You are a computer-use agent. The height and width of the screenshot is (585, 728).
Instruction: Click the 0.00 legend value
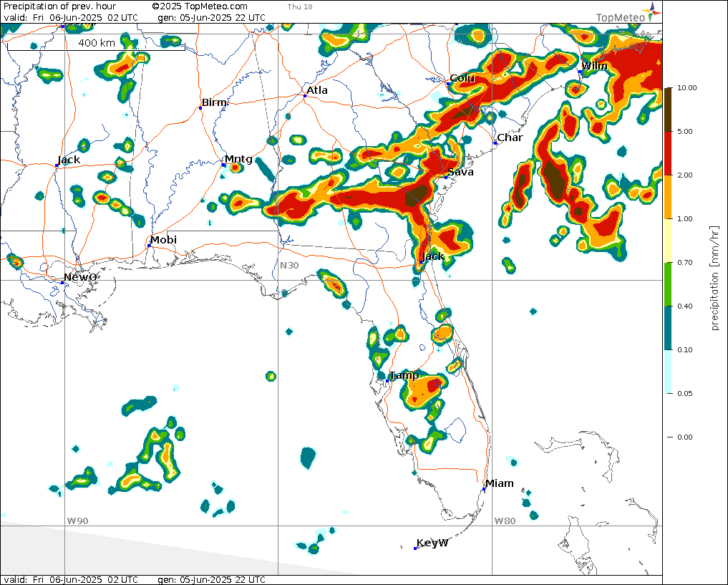[x=685, y=437]
